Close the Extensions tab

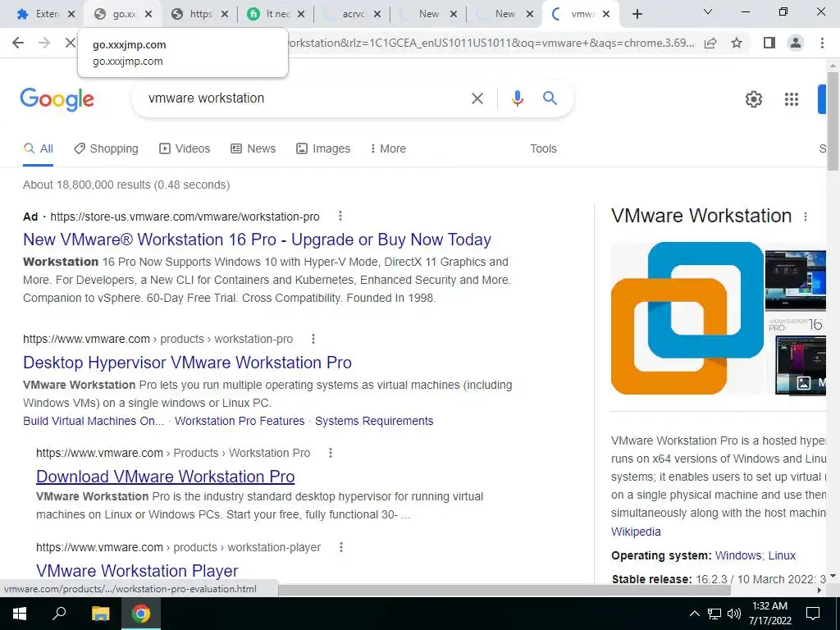point(71,15)
